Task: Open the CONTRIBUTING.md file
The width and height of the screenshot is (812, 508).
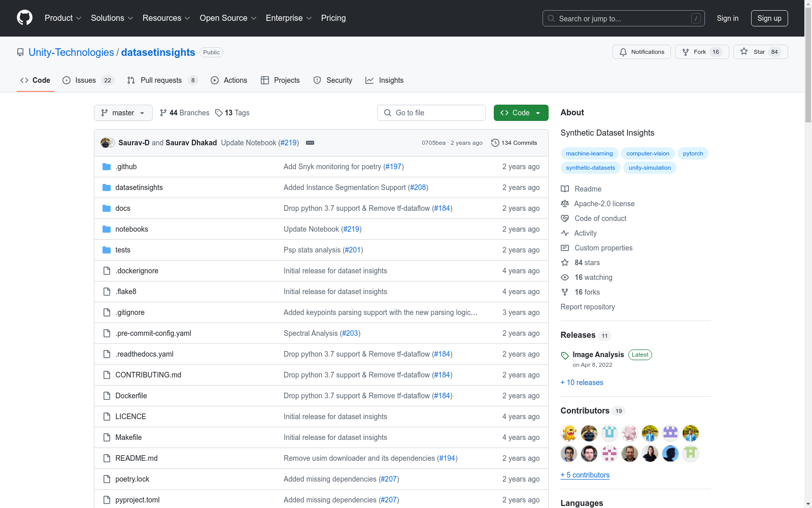Action: coord(148,375)
